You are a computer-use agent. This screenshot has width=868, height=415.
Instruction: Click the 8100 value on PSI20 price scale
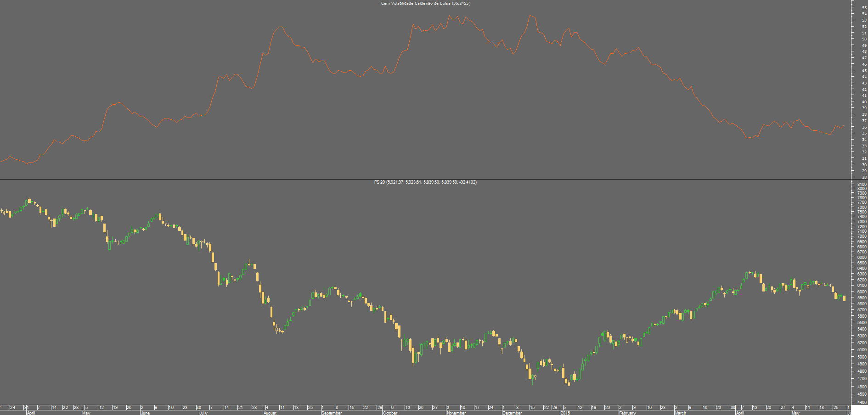coord(862,184)
